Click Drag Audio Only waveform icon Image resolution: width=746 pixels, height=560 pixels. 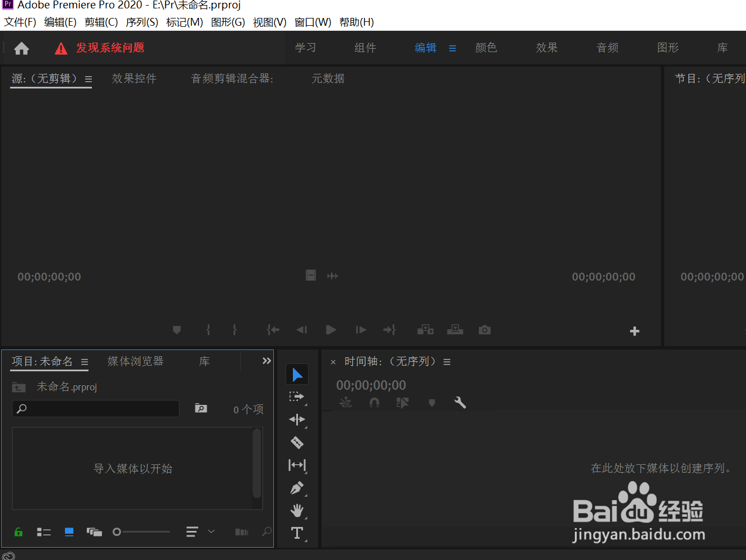[x=333, y=276]
